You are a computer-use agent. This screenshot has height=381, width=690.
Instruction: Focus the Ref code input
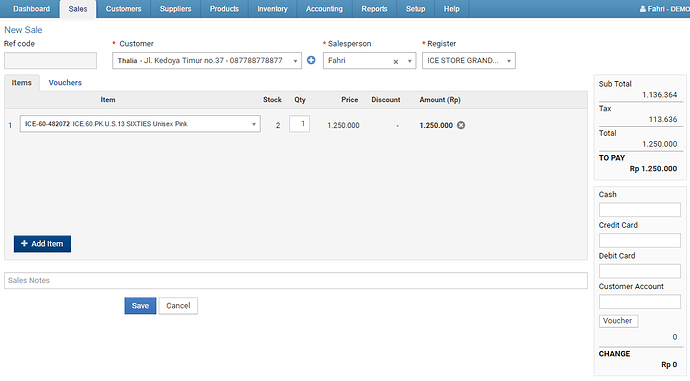51,61
